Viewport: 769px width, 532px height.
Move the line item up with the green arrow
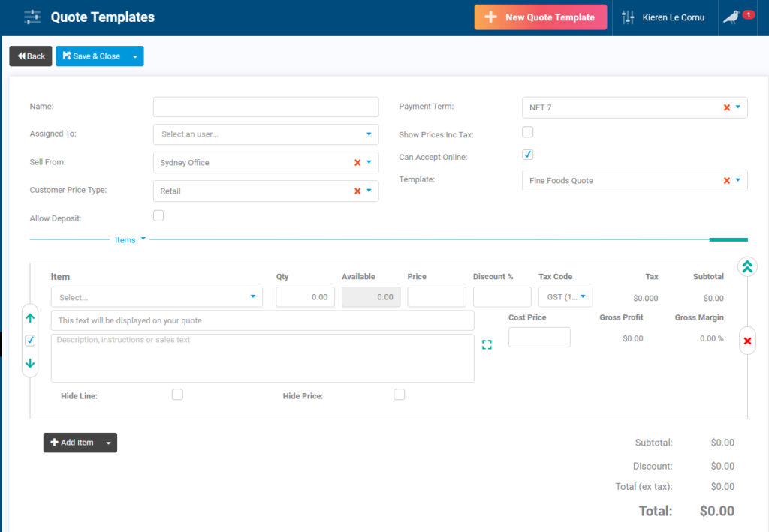(29, 317)
